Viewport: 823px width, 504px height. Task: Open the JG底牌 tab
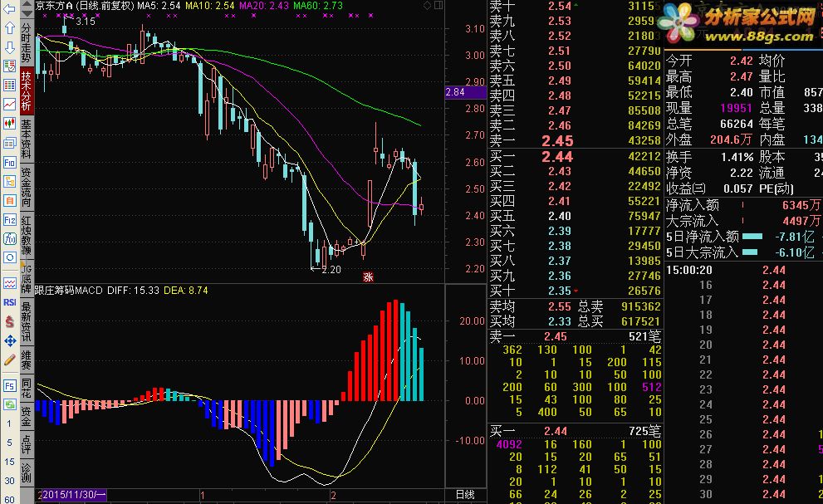point(27,278)
